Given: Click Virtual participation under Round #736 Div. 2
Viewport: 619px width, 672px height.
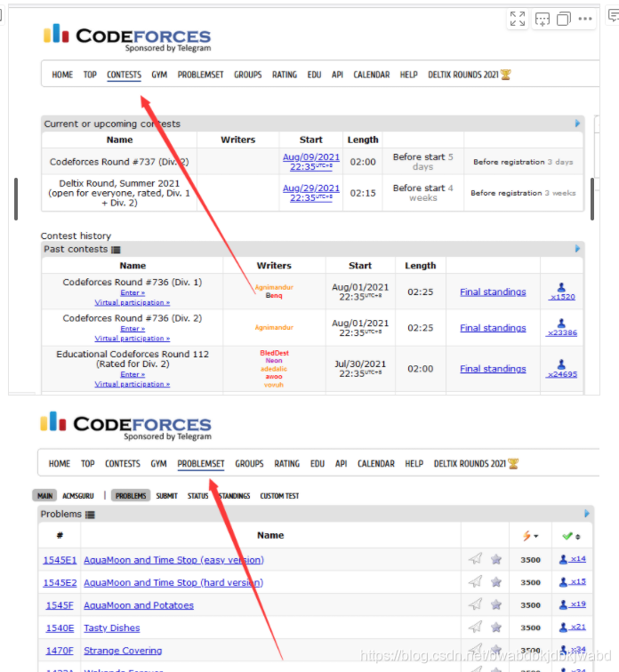Looking at the screenshot, I should (x=132, y=338).
